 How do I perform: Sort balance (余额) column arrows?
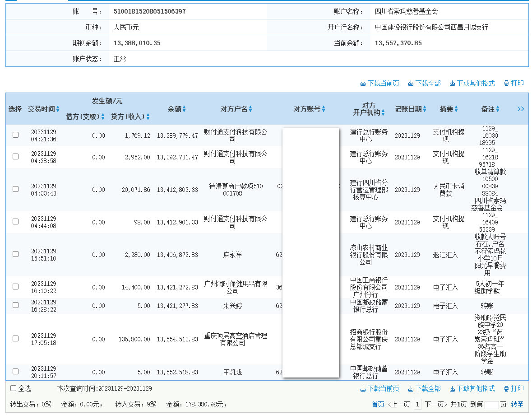[x=184, y=109]
